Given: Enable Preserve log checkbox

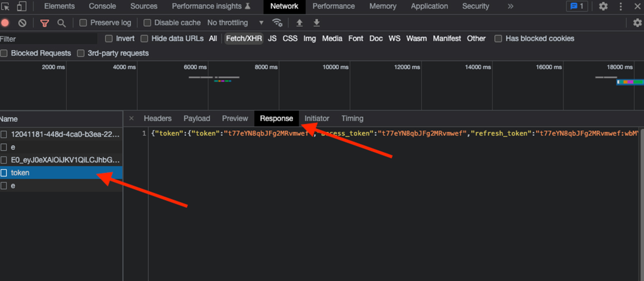Looking at the screenshot, I should [x=83, y=23].
